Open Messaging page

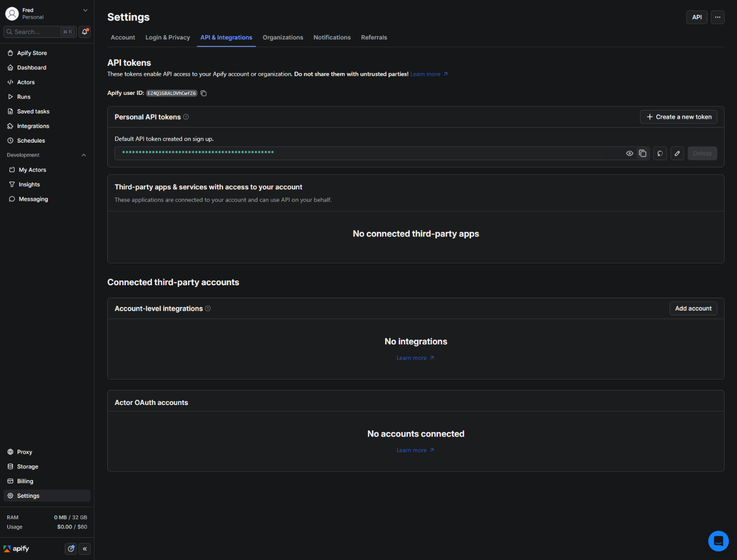(x=47, y=199)
